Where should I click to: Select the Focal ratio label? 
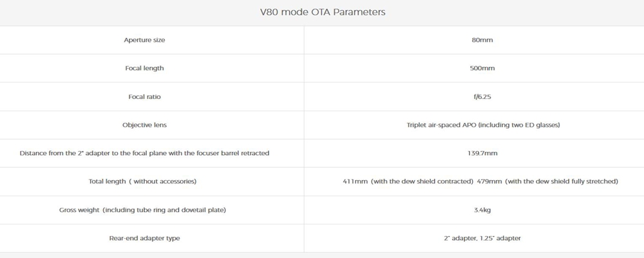[x=144, y=97]
